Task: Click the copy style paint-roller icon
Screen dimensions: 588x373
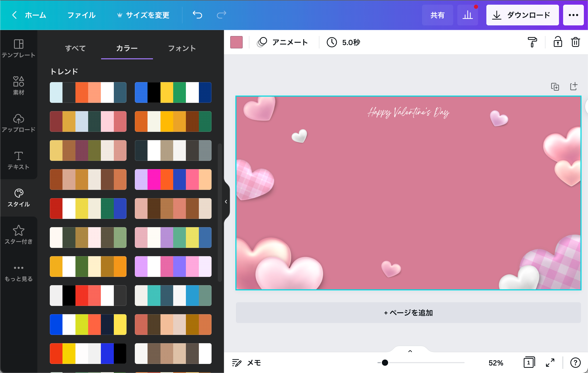Action: coord(532,42)
